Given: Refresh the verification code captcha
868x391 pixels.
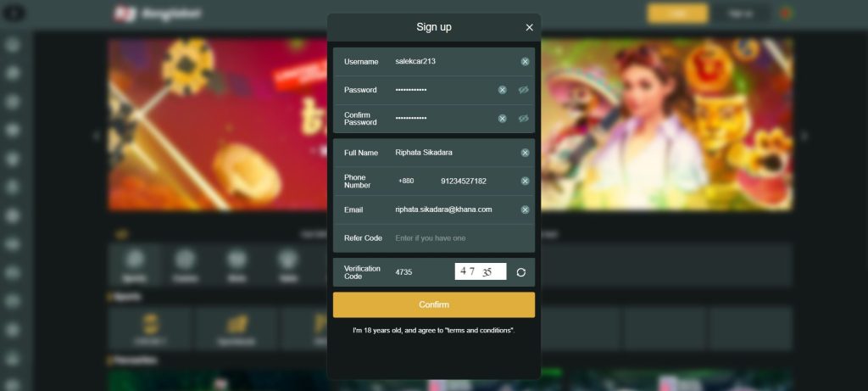Looking at the screenshot, I should click(521, 272).
